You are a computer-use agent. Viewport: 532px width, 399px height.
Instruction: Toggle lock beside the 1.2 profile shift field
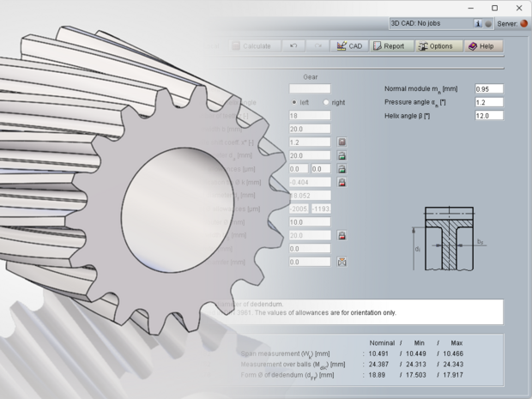(x=341, y=142)
